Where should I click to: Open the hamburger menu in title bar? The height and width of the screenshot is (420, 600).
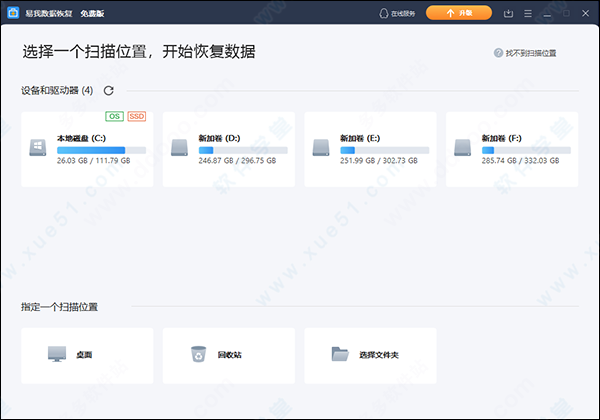[528, 13]
